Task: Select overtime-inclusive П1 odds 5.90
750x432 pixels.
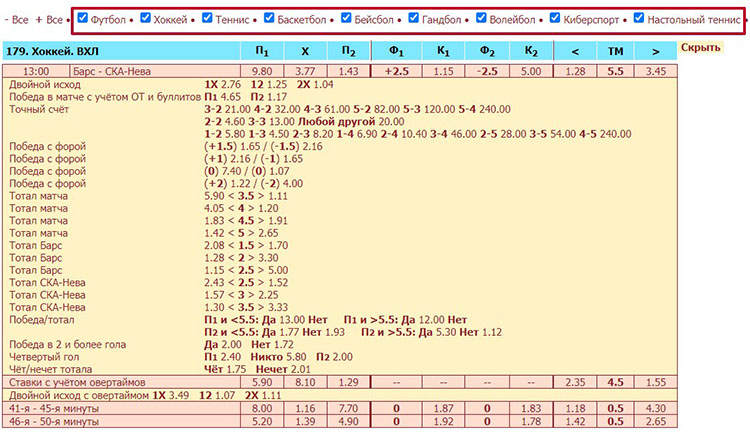Action: [262, 382]
